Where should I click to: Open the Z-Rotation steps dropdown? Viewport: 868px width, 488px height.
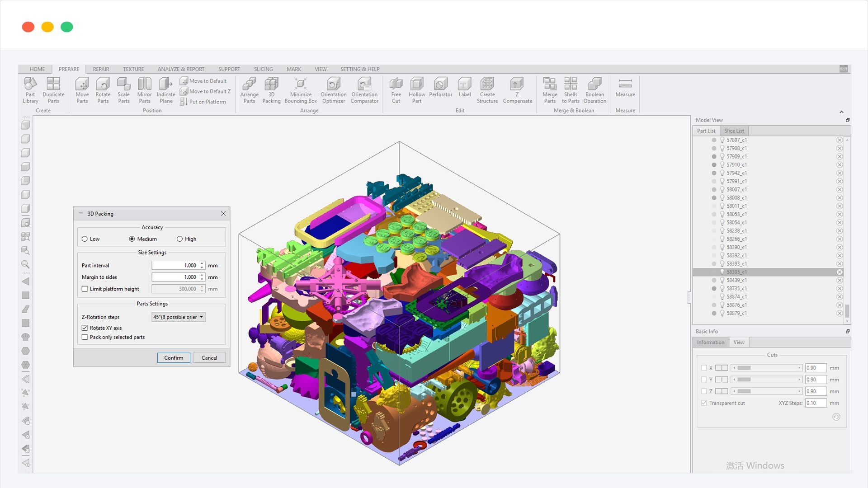[179, 317]
